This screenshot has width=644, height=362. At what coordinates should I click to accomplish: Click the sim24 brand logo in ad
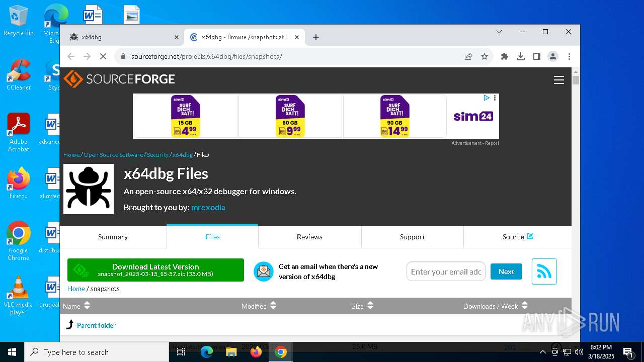(473, 117)
